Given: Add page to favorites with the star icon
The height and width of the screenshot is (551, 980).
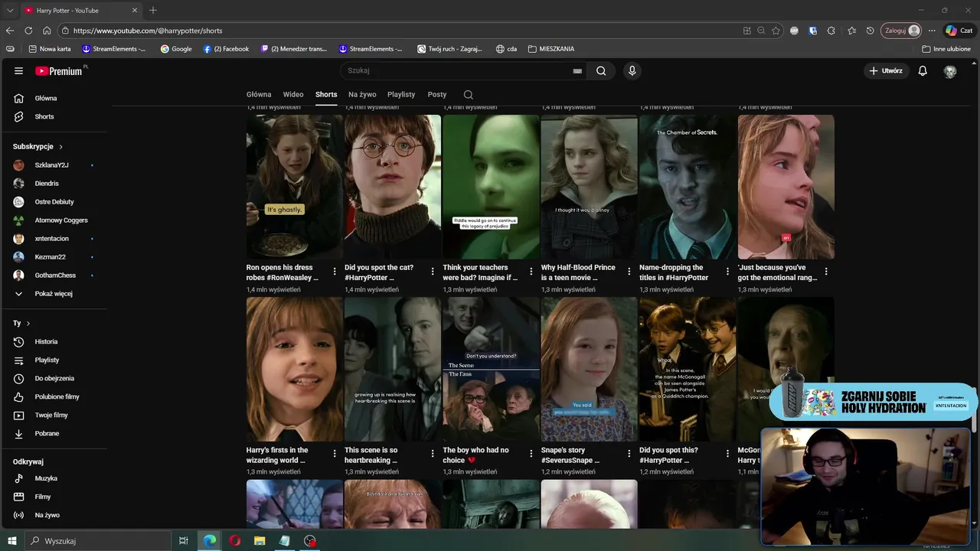Looking at the screenshot, I should pyautogui.click(x=776, y=31).
